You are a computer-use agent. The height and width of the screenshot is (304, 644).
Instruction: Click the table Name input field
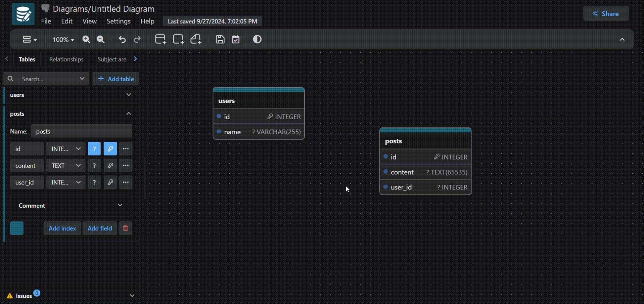[82, 131]
